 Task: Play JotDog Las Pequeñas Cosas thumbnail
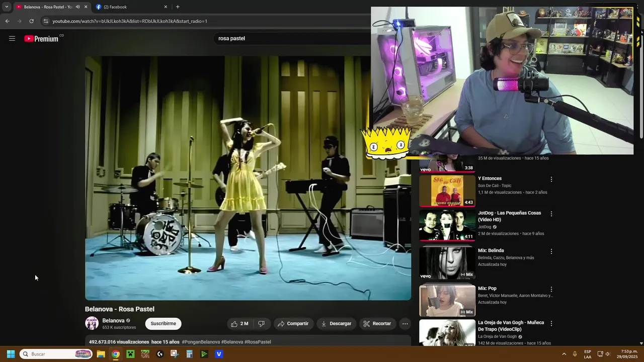[447, 225]
